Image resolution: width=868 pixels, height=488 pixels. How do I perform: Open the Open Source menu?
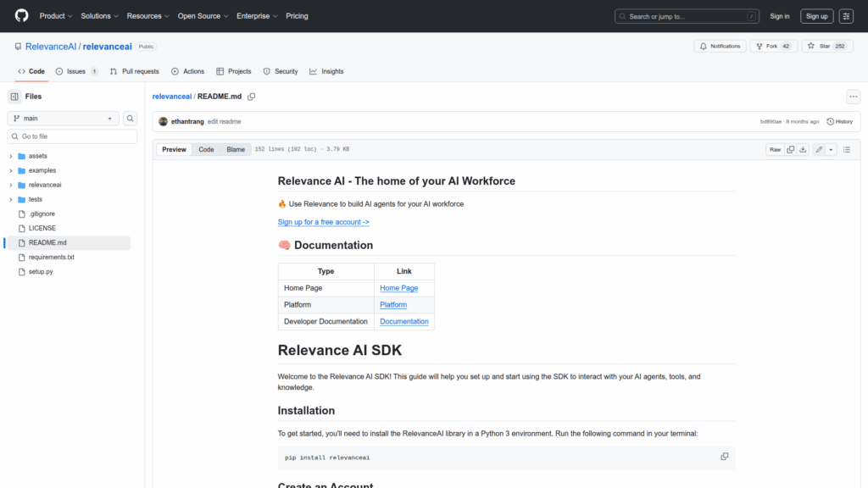[203, 16]
